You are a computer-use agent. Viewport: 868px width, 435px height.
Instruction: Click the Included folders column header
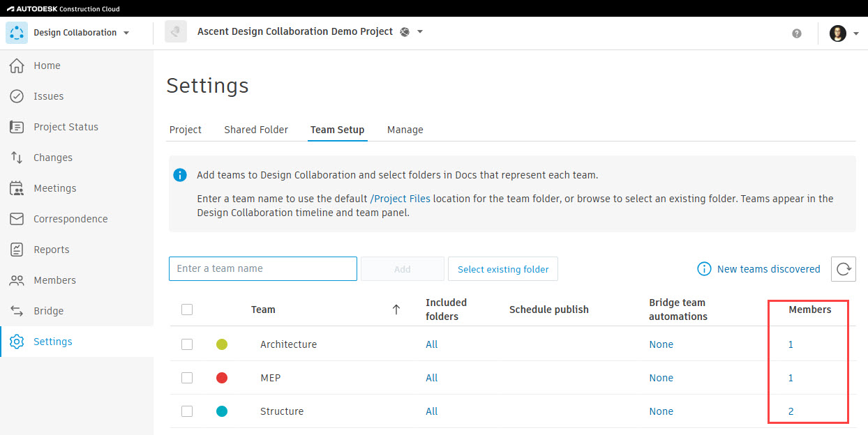point(447,310)
